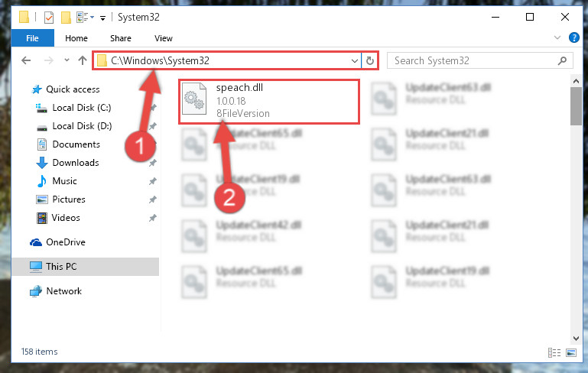Viewport: 588px width, 373px height.
Task: Click the Properties icon in quick access toolbar
Action: point(49,18)
